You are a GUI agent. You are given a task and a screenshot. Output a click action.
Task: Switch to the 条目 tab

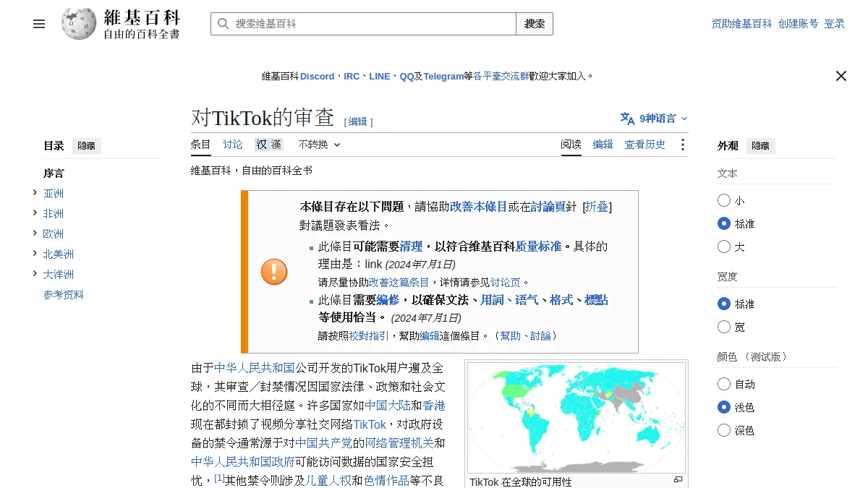201,145
